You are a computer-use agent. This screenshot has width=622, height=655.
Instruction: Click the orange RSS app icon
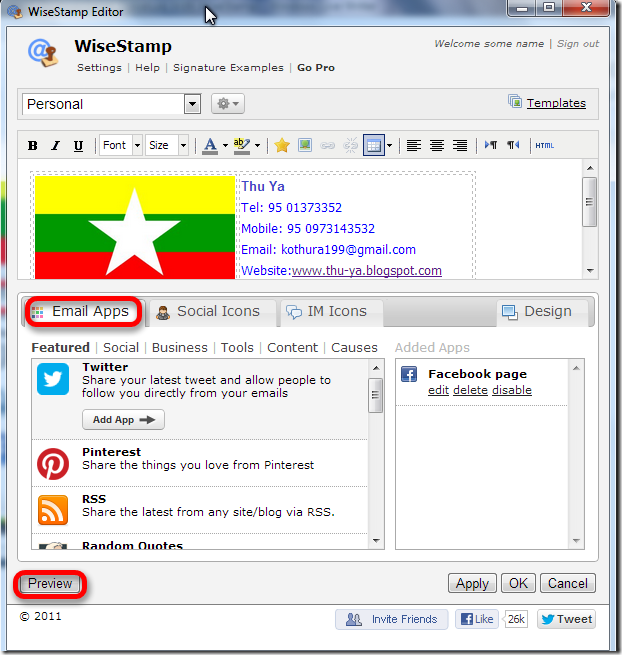[53, 510]
